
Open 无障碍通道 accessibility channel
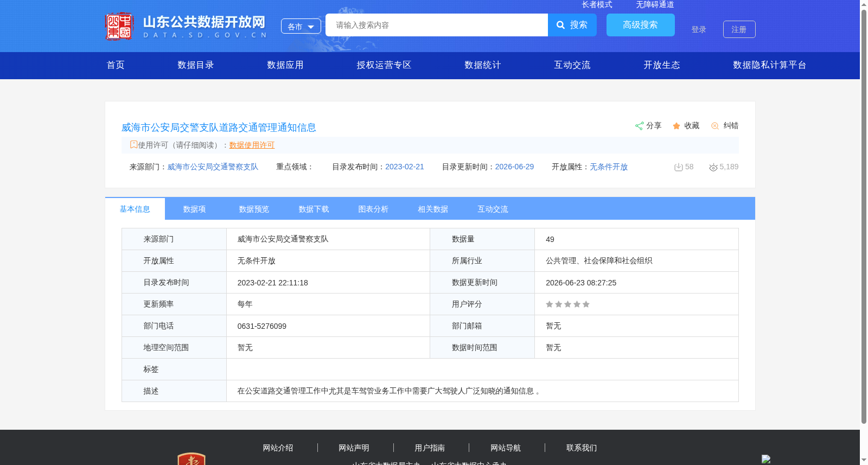click(655, 5)
